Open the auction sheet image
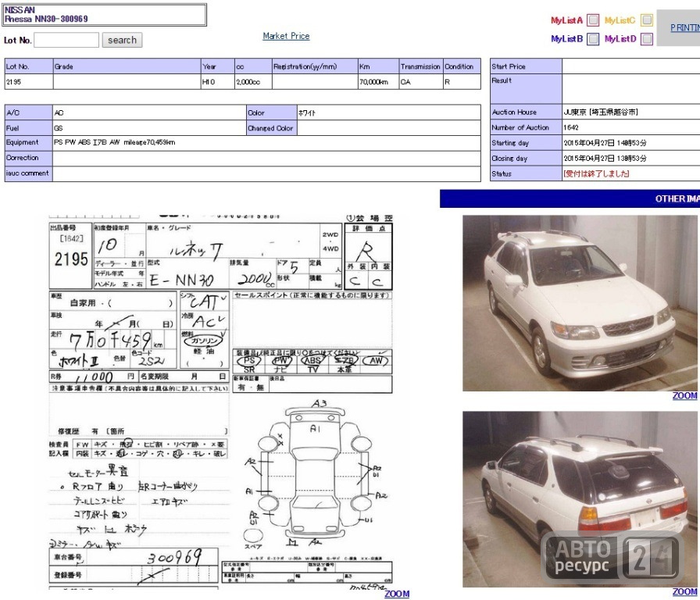The image size is (700, 600). (x=220, y=402)
